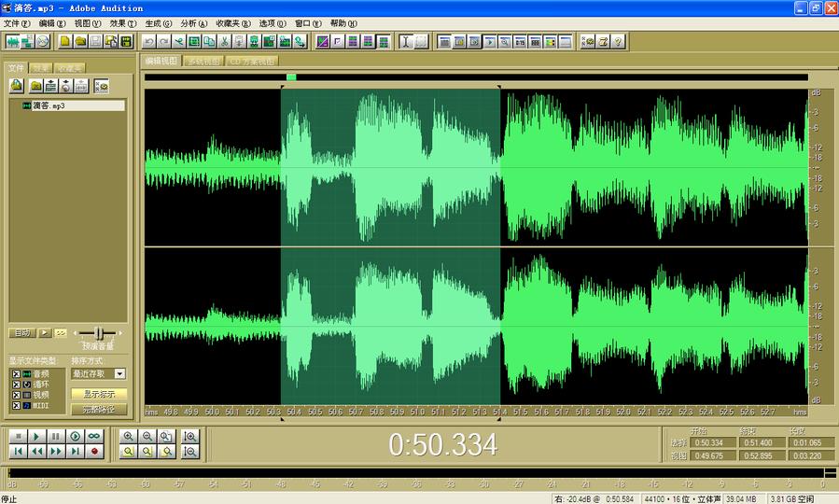
Task: Click the scissors cut icon in toolbar
Action: point(224,41)
